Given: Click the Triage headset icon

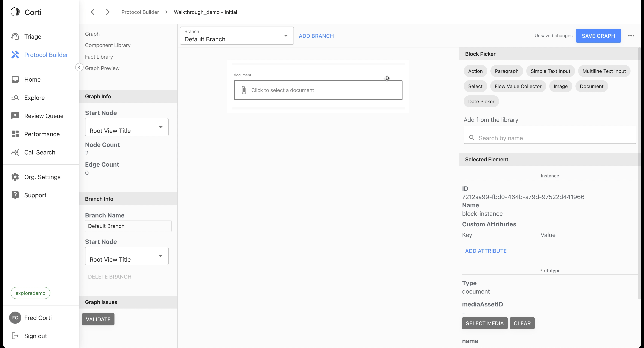Looking at the screenshot, I should tap(15, 36).
